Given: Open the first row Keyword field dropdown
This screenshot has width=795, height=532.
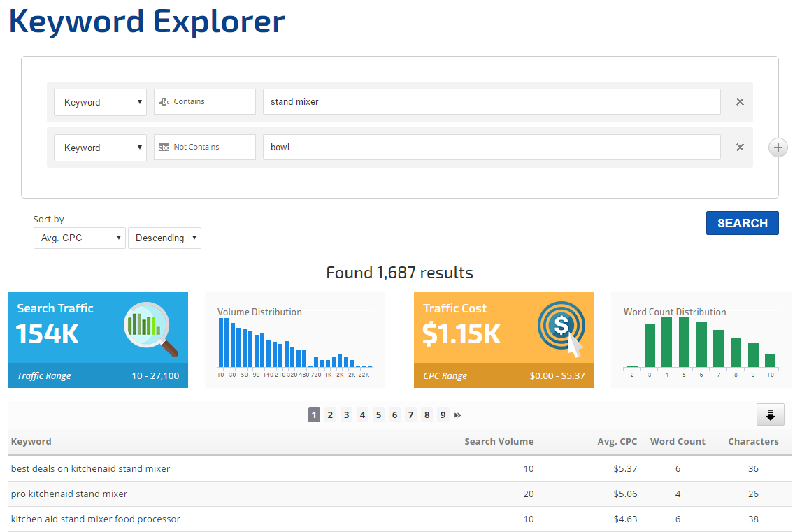Looking at the screenshot, I should tap(100, 102).
